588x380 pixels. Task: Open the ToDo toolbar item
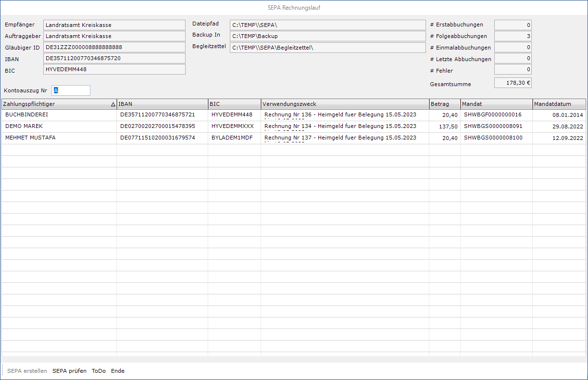[99, 371]
